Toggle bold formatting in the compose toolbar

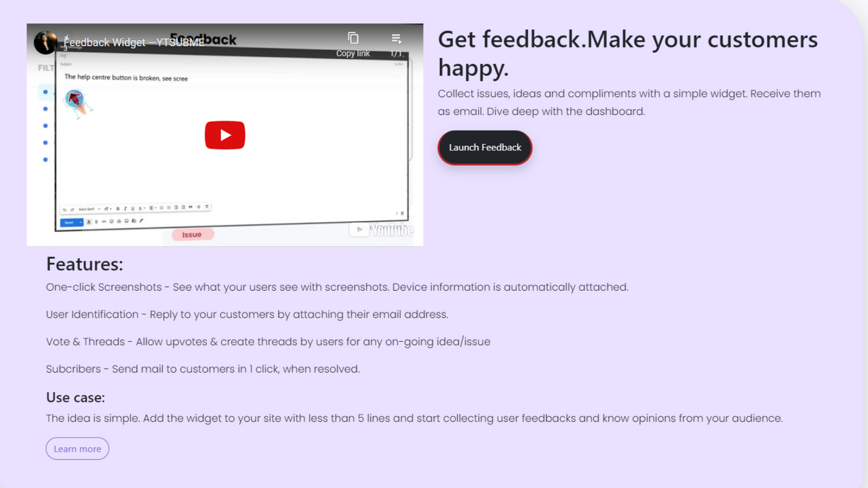click(x=117, y=208)
